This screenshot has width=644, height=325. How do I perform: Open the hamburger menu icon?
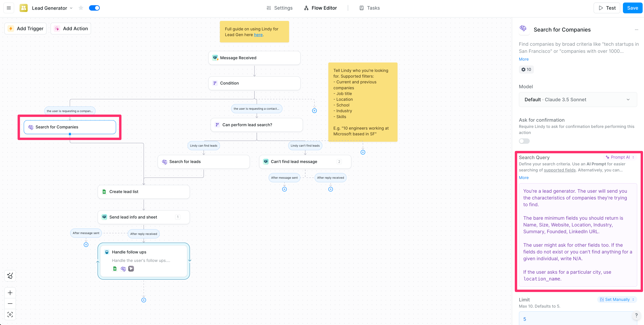coord(9,8)
